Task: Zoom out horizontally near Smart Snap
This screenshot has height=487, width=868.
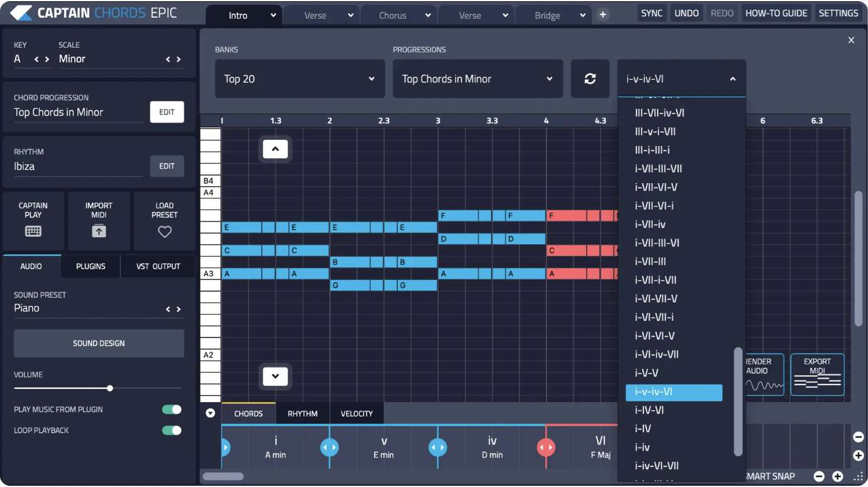Action: [x=819, y=477]
